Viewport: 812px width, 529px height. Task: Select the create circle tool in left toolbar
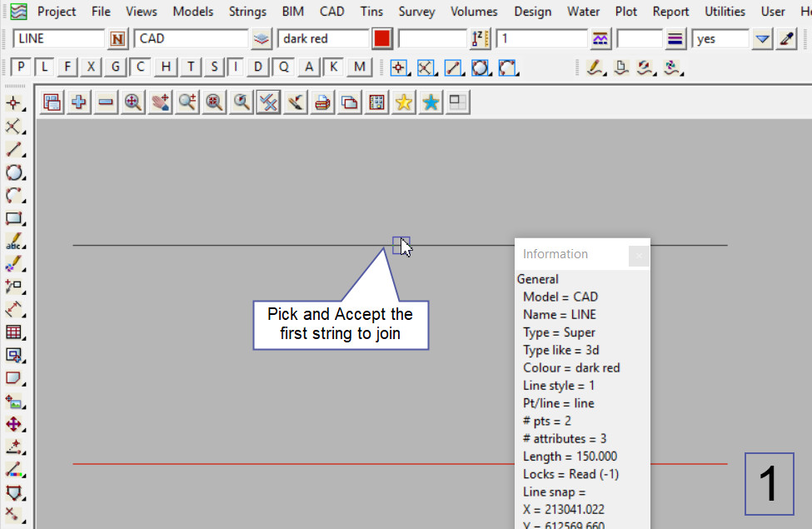click(14, 172)
